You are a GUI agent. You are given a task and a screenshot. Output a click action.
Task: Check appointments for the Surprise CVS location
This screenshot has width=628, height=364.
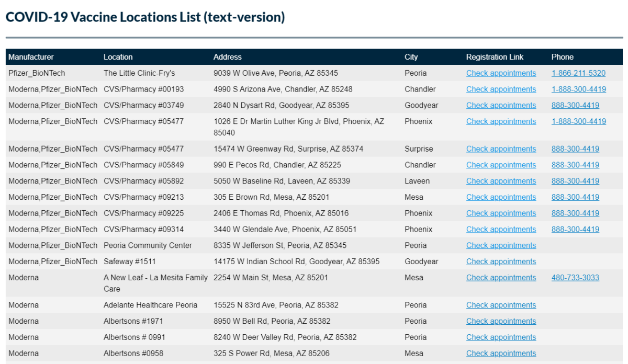[501, 149]
